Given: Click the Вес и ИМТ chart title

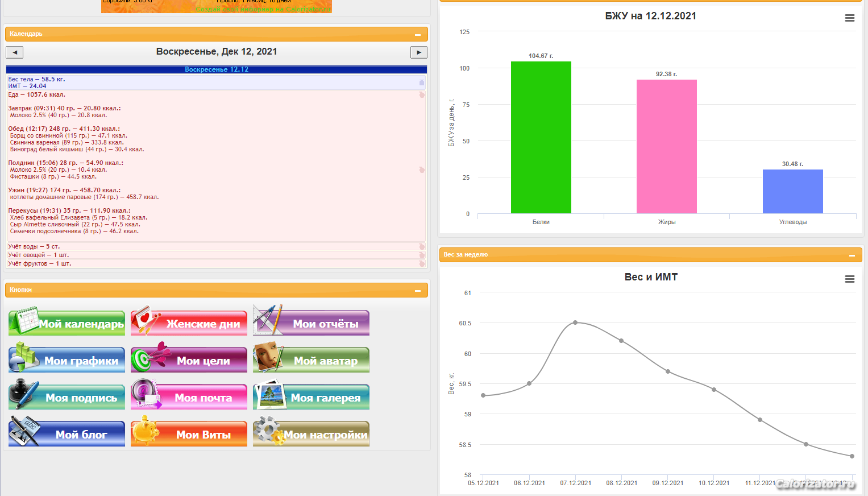Looking at the screenshot, I should [x=651, y=277].
